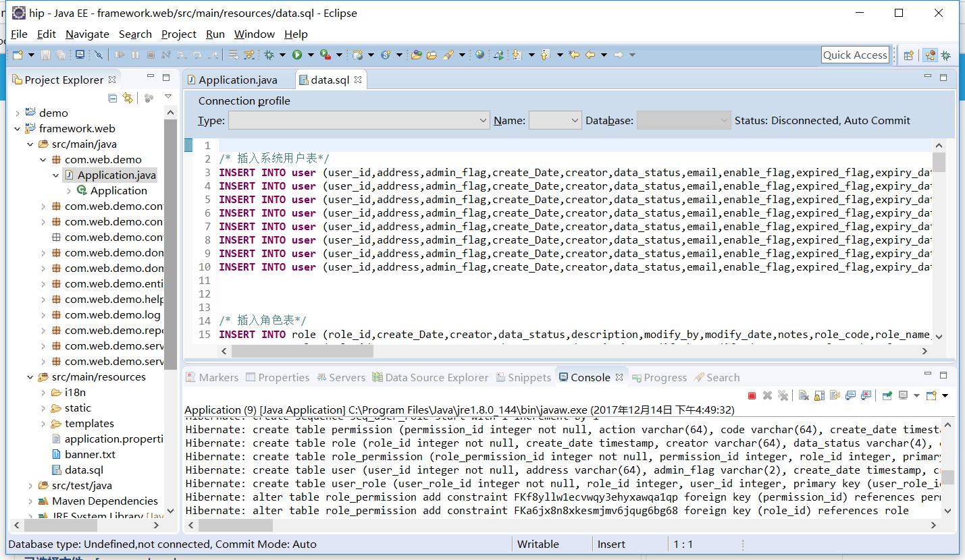The height and width of the screenshot is (560, 965).
Task: Toggle Show Console on Standard Error icon
Action: (x=866, y=395)
